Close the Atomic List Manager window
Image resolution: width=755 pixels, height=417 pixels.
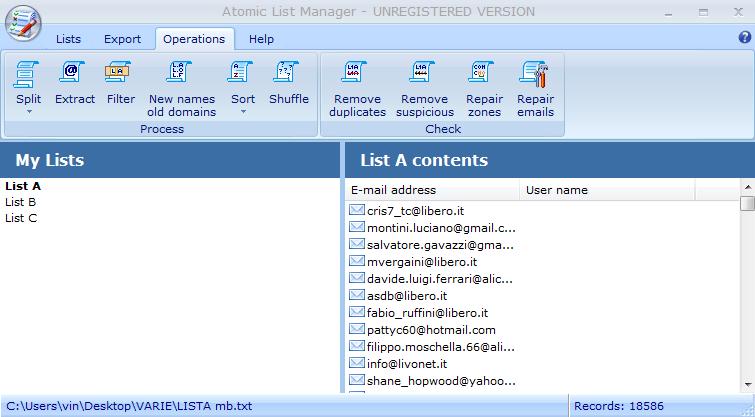[x=738, y=12]
